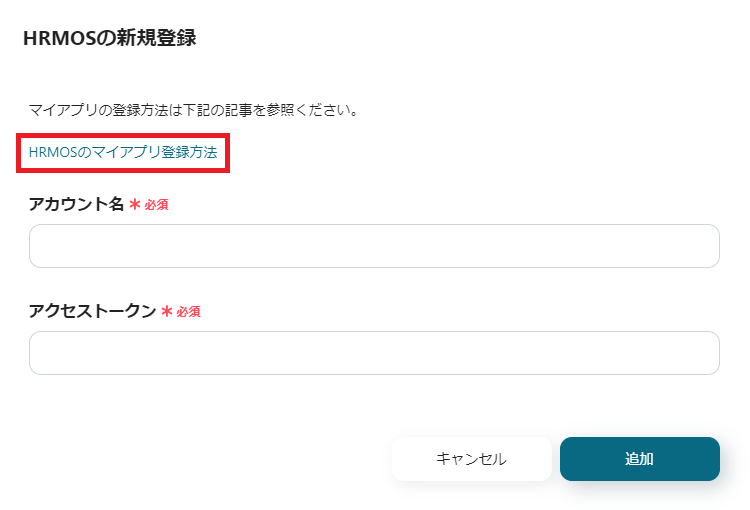Click マイアプリ at the description's start
This screenshot has height=510, width=750.
point(63,109)
